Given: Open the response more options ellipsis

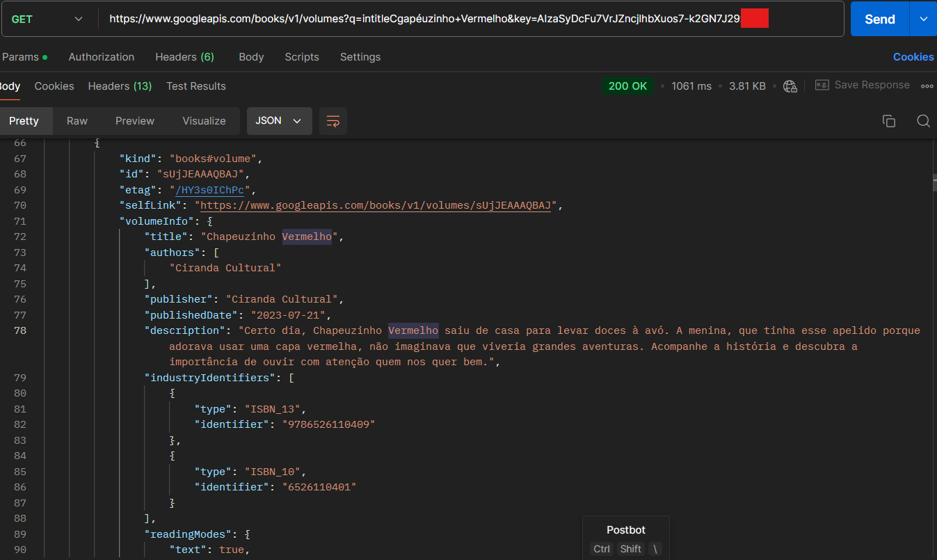Looking at the screenshot, I should [x=927, y=86].
